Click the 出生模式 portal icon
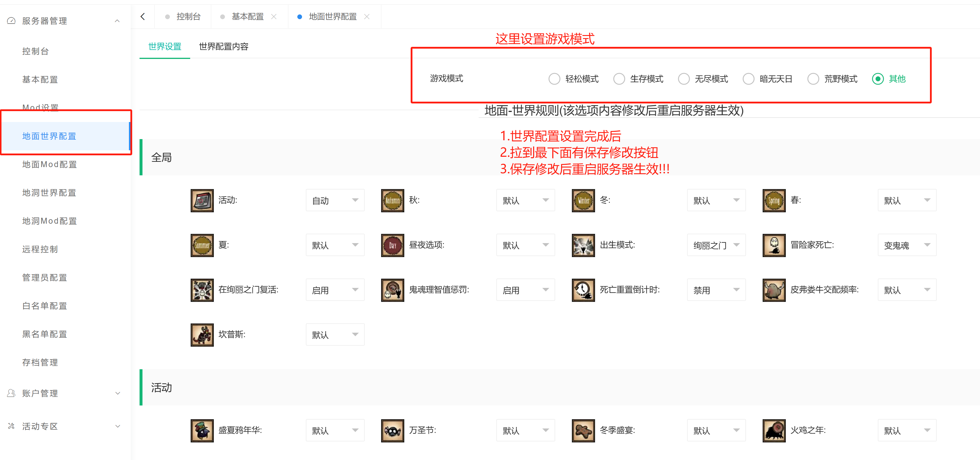Screen dimensions: 980x460 coord(583,245)
